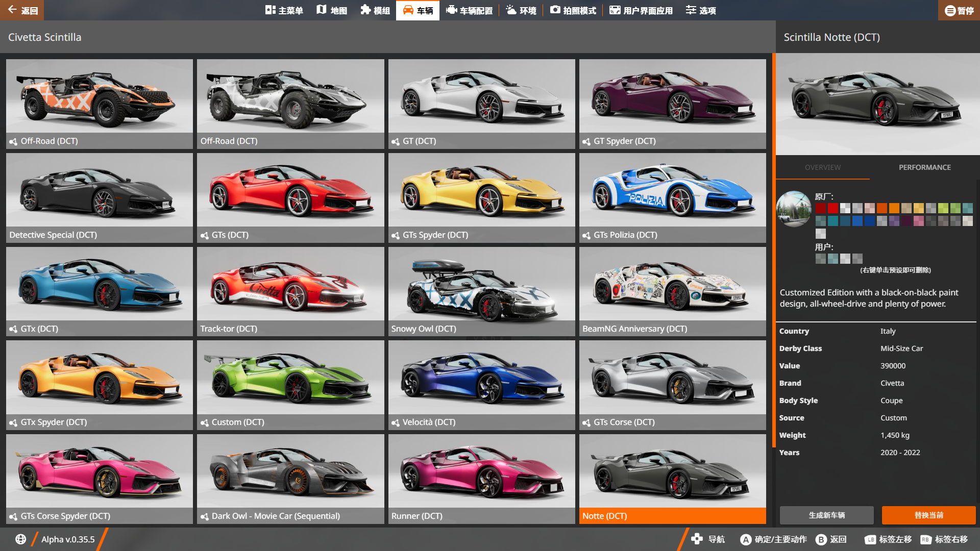
Task: Open 环境 environment weather icon
Action: (511, 10)
